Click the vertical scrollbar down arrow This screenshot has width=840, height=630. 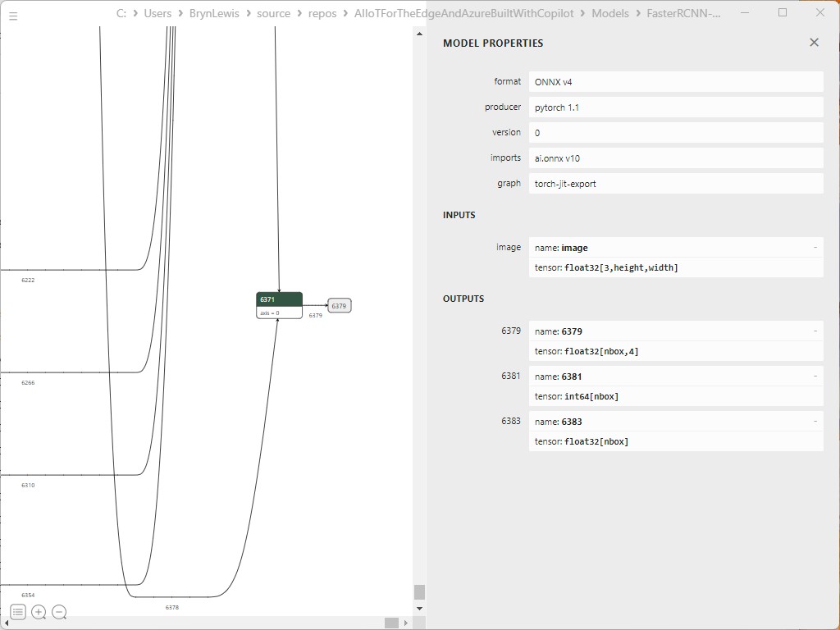tap(419, 609)
